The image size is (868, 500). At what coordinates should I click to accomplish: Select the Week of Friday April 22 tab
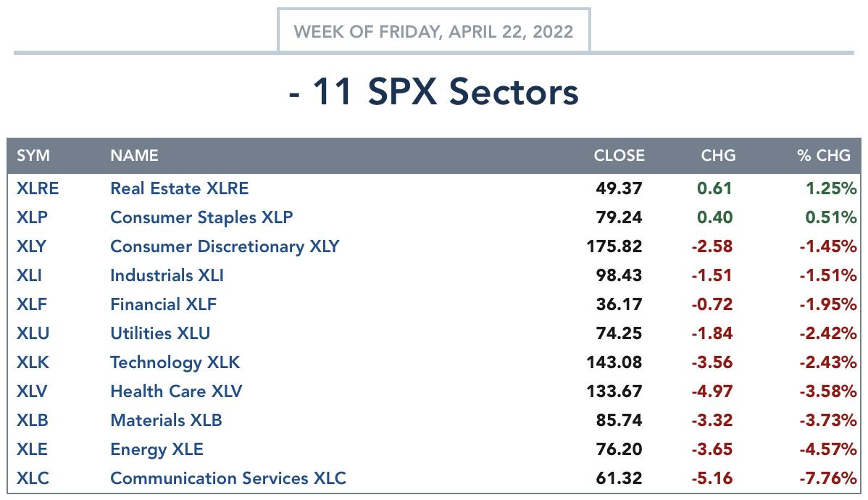[x=433, y=31]
